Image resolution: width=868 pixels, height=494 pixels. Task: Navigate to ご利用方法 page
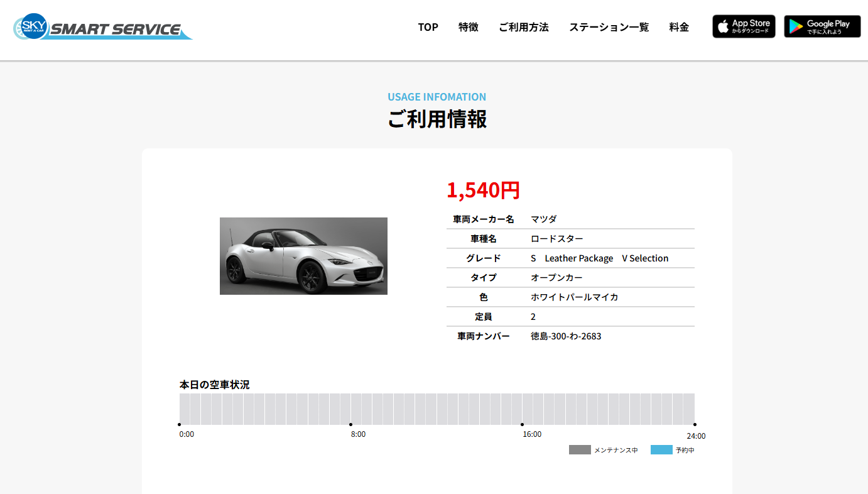[523, 27]
